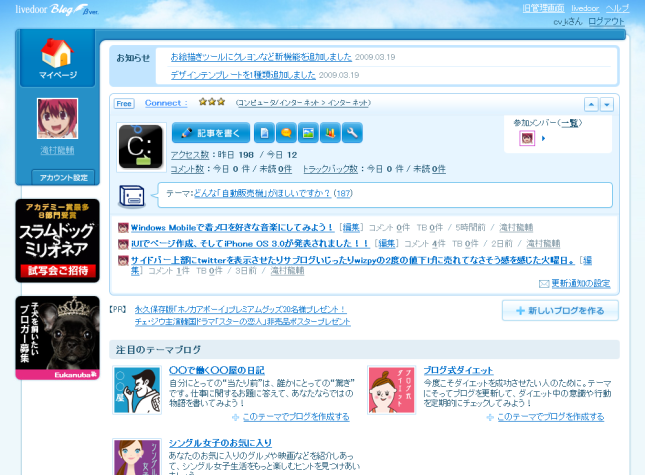Open theme entry count (187) link
Image resolution: width=645 pixels, height=475 pixels.
(x=343, y=193)
